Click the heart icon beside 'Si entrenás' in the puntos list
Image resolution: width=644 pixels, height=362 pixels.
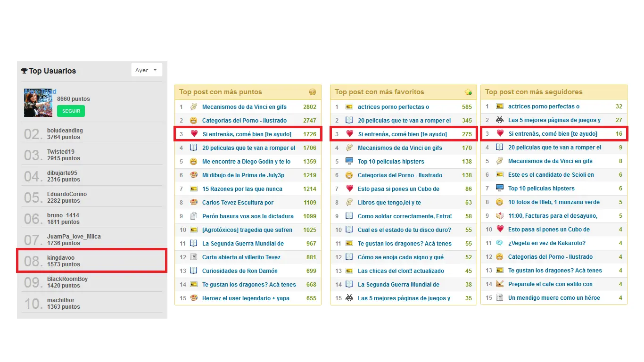pos(194,134)
